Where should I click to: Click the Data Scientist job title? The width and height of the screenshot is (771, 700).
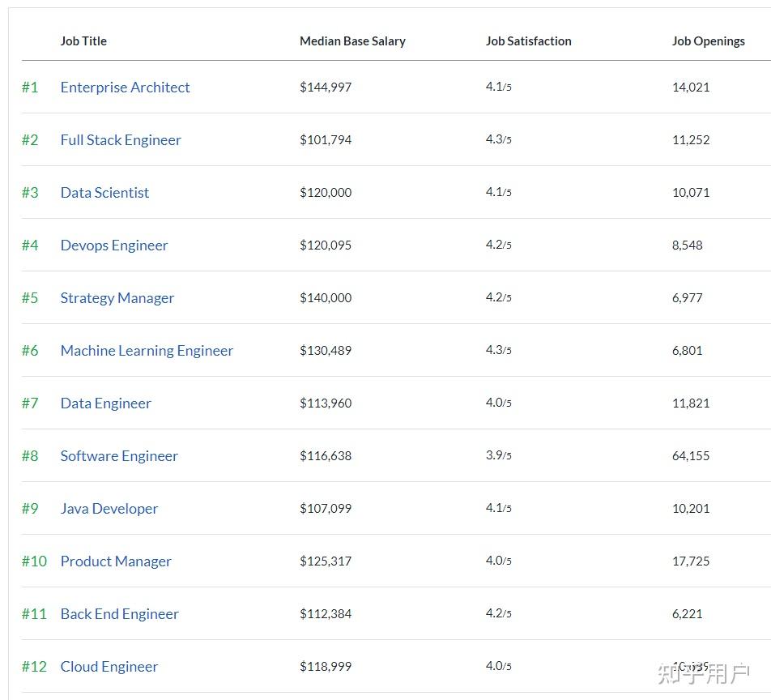coord(104,193)
